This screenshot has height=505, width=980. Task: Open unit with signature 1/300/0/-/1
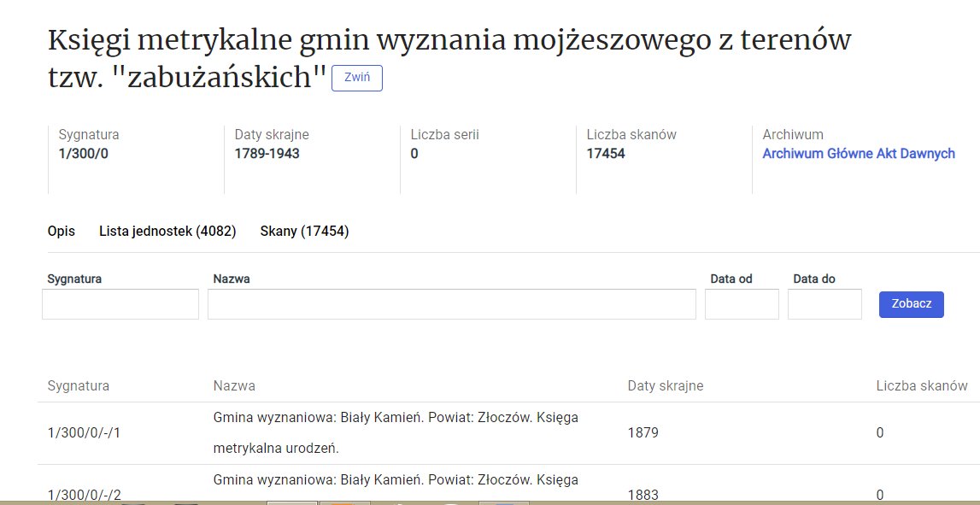point(84,432)
